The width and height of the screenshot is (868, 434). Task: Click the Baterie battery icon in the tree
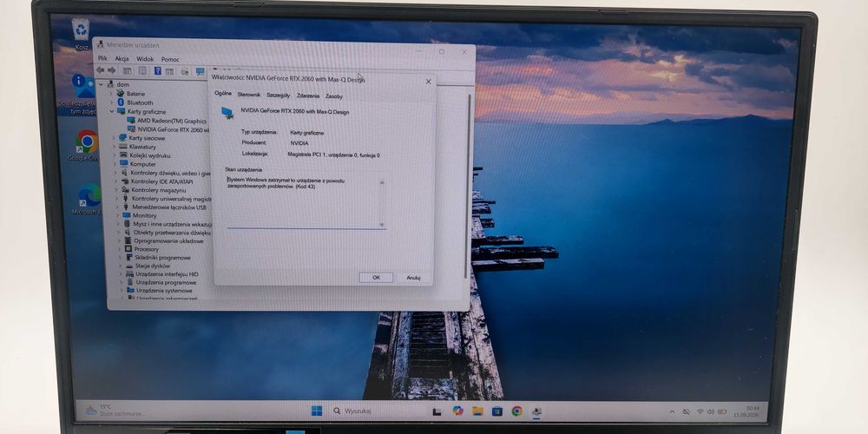[x=120, y=94]
